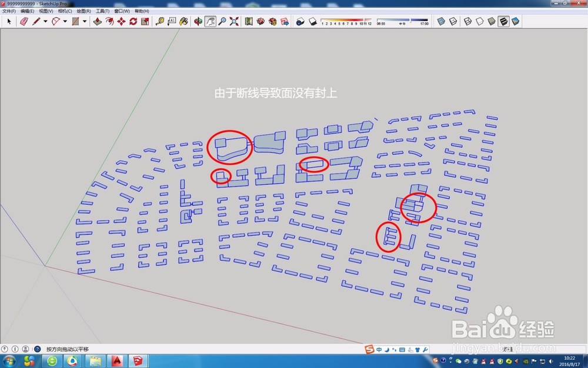Activate the Push/Pull tool
The height and width of the screenshot is (368, 588).
coord(97,21)
